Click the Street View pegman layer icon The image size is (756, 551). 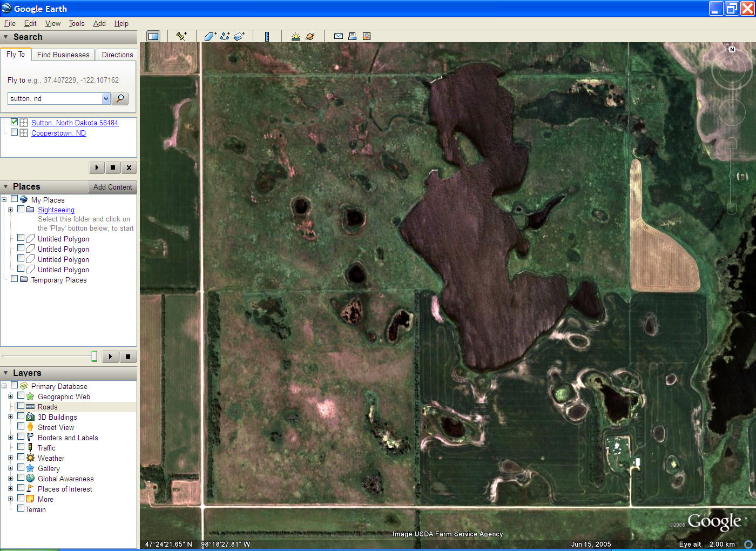(x=30, y=427)
